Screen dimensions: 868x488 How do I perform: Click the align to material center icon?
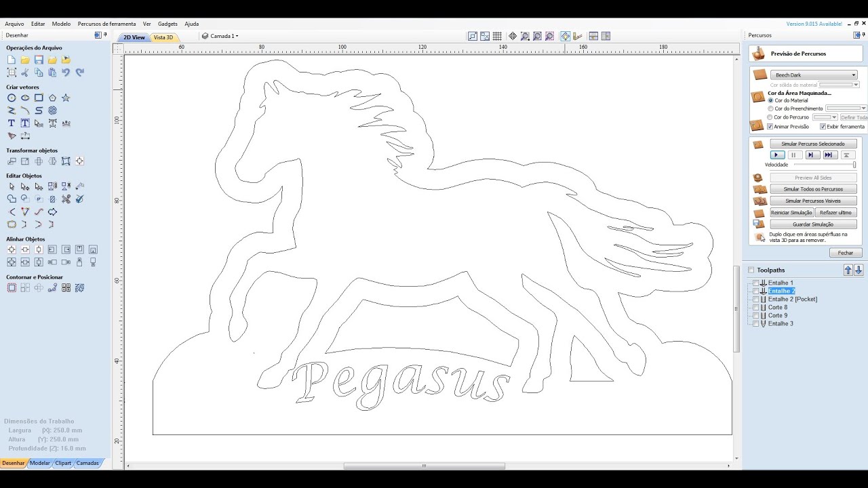tap(12, 250)
